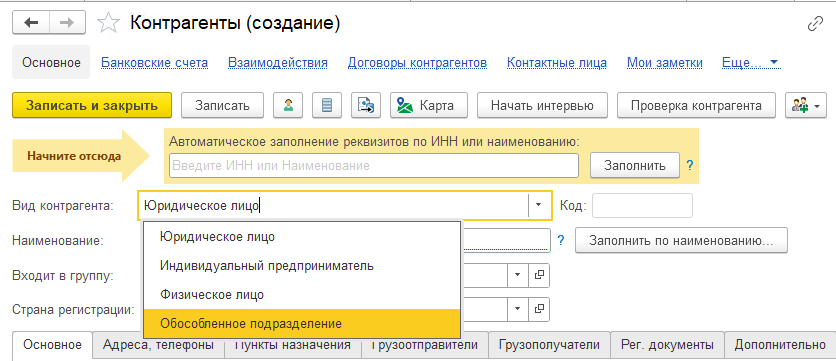Go back with the left arrow button

point(31,22)
